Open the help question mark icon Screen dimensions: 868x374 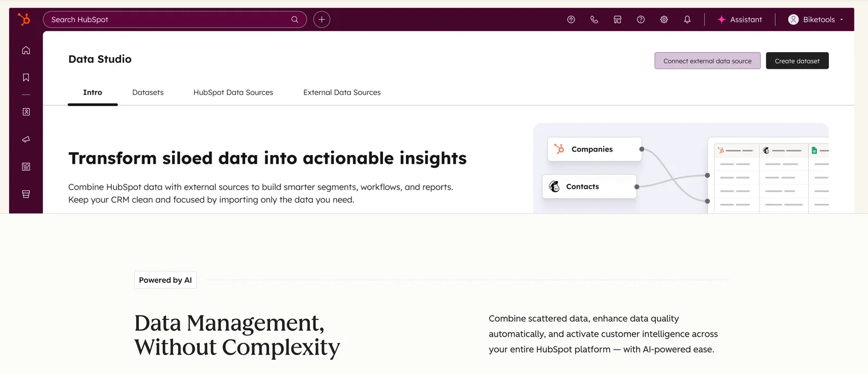click(x=641, y=20)
